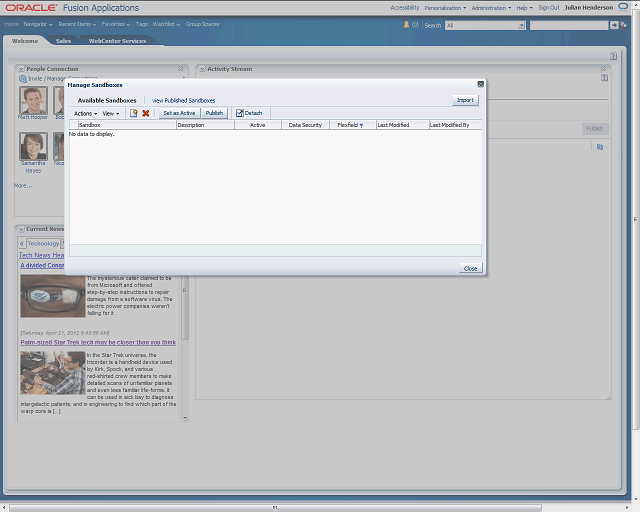Collapse the People Connection panel

point(21,69)
